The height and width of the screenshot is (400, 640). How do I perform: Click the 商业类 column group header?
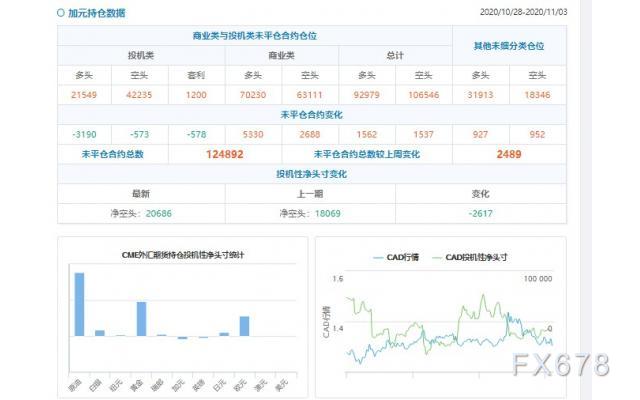tap(281, 56)
